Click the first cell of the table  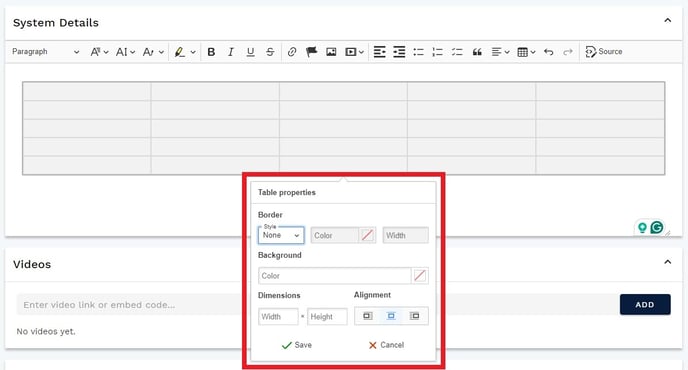pyautogui.click(x=87, y=91)
